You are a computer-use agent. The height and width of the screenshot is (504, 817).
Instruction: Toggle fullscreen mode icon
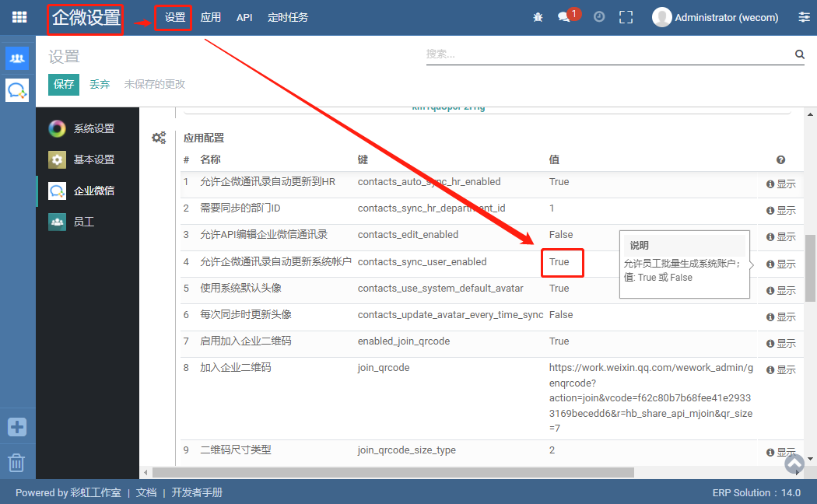pyautogui.click(x=626, y=17)
